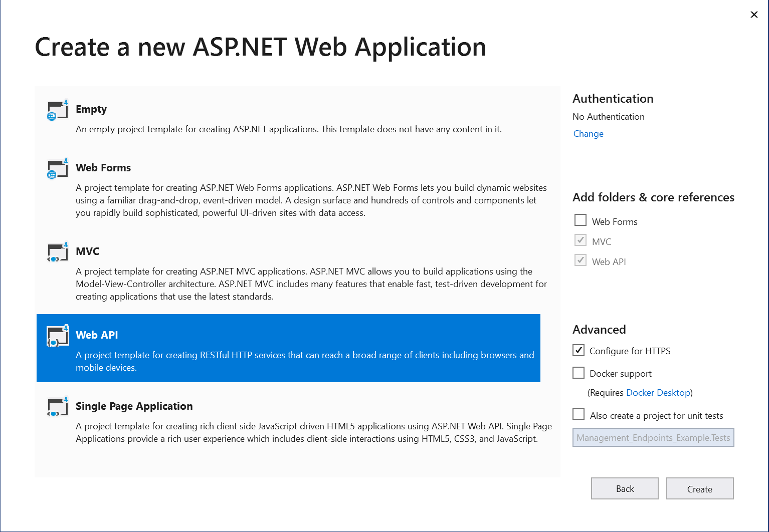Open the Docker Desktop link

[x=658, y=392]
